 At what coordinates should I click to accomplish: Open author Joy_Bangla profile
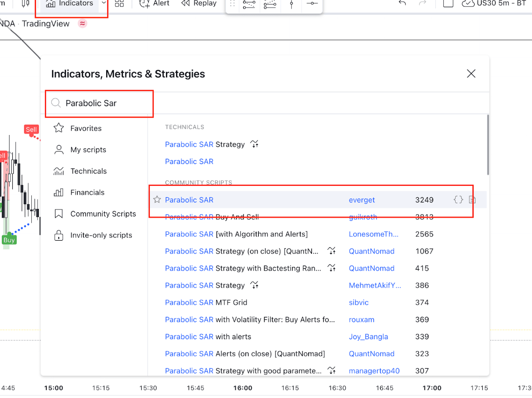coord(368,336)
